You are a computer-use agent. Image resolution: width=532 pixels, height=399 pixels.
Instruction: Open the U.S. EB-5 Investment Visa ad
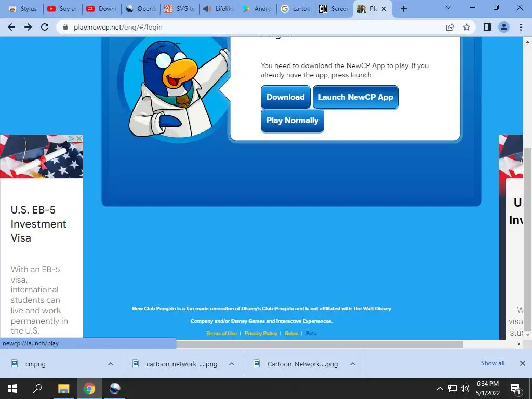[x=38, y=224]
